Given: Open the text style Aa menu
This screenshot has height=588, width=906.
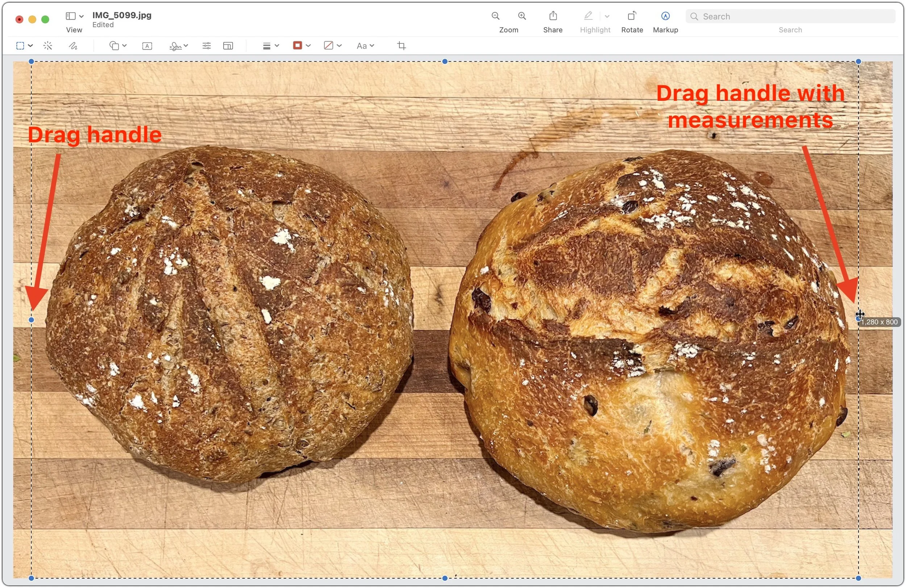Looking at the screenshot, I should coord(365,46).
